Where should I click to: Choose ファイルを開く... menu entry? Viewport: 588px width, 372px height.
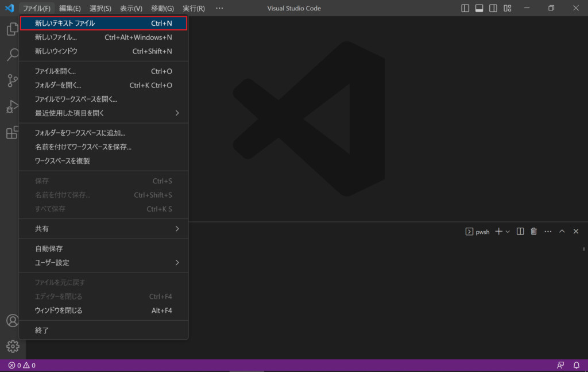[x=103, y=71]
